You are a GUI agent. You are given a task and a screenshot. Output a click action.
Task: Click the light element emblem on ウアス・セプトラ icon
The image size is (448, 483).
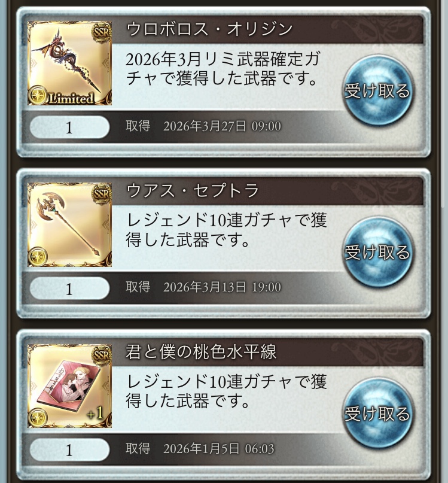click(x=38, y=257)
